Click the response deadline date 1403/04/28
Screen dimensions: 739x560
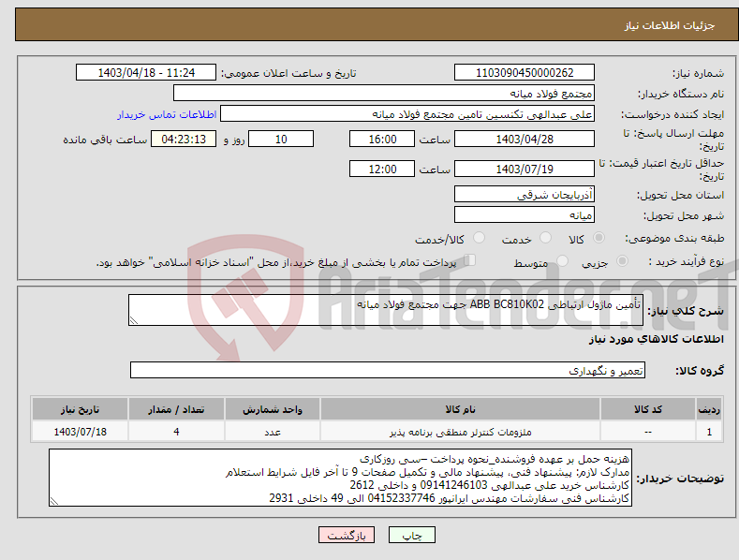tap(525, 139)
